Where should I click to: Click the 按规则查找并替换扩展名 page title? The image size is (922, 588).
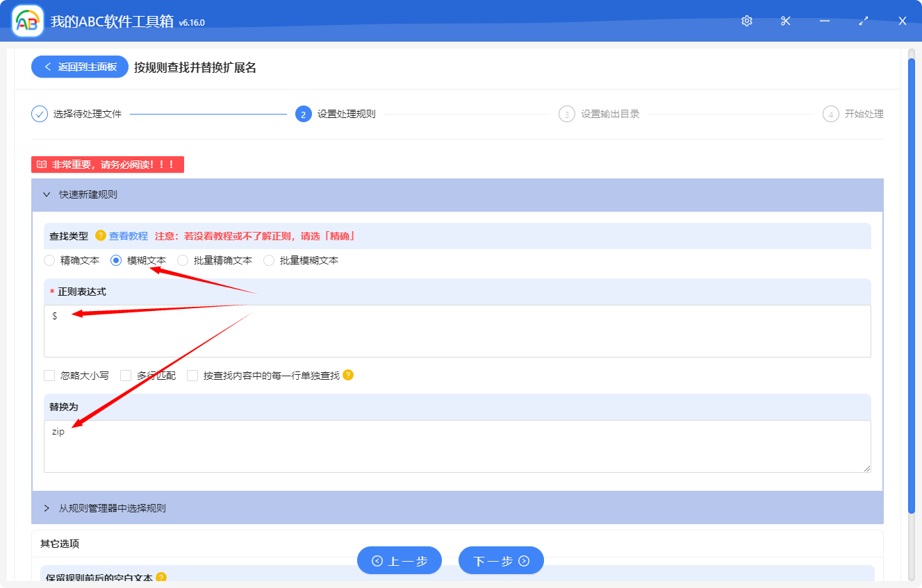click(195, 67)
